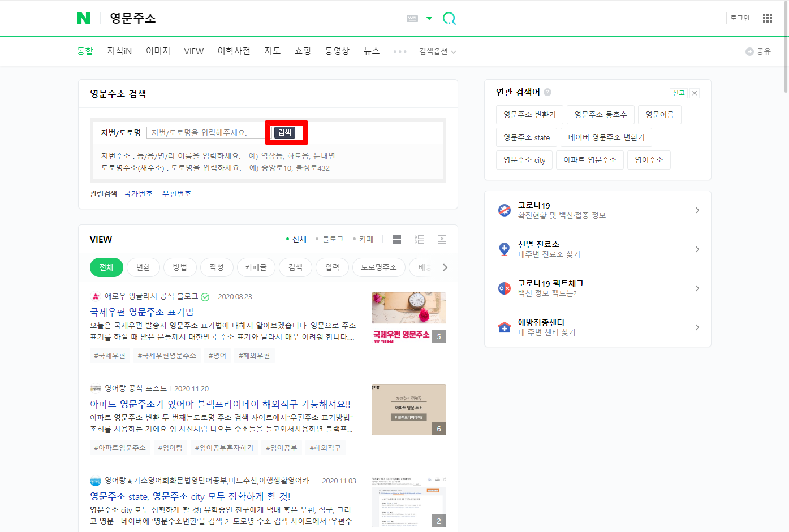Expand the 선별 진료소 row chevron
This screenshot has height=532, width=789.
click(697, 249)
